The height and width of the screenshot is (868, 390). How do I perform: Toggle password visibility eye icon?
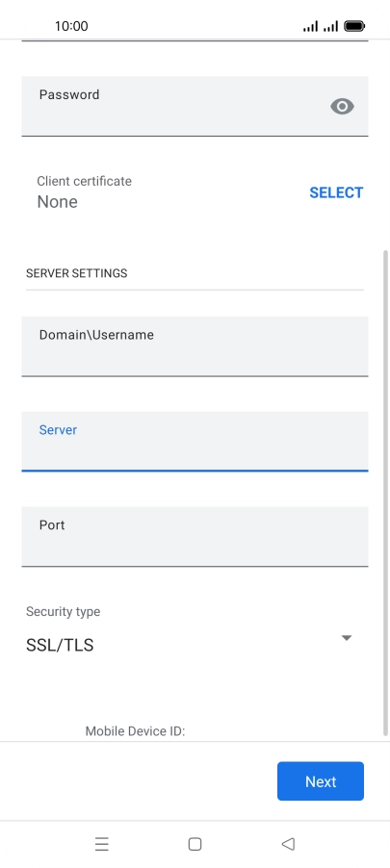(x=342, y=106)
